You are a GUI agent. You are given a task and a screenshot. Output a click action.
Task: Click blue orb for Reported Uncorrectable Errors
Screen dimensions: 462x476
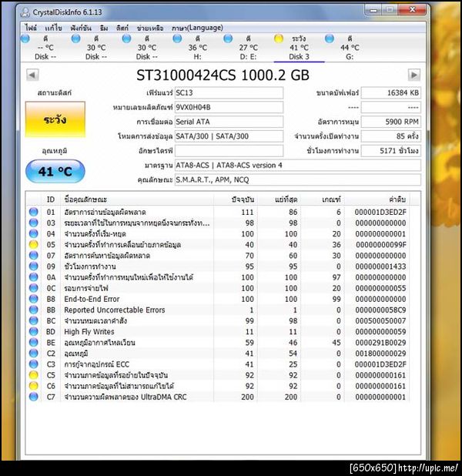coord(34,310)
